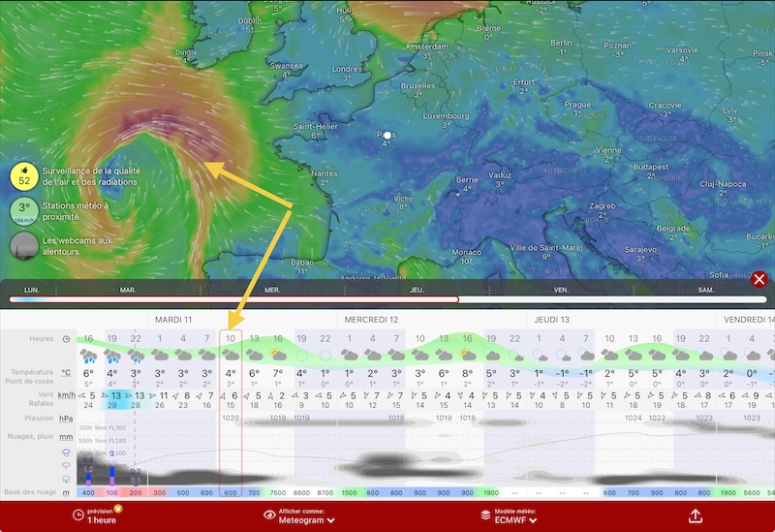The height and width of the screenshot is (532, 775).
Task: Select the JEU. day on timeline
Action: (417, 289)
